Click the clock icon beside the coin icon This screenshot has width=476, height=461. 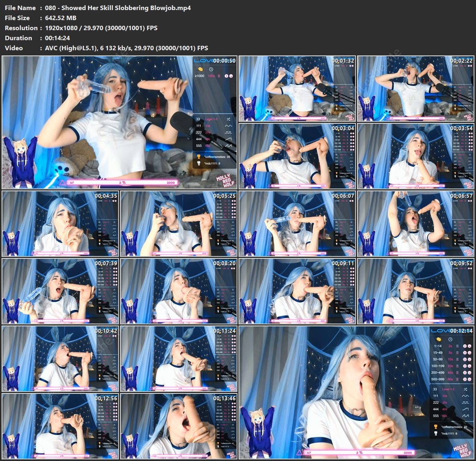click(x=211, y=69)
